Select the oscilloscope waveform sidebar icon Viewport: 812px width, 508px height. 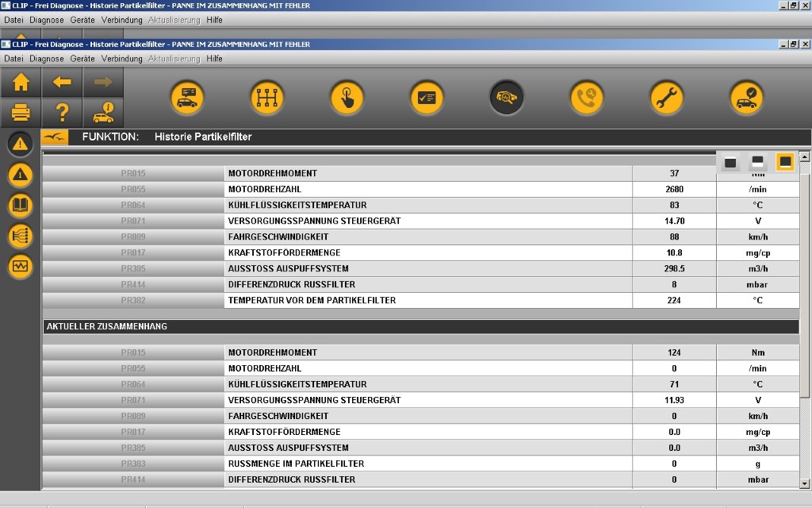coord(21,267)
